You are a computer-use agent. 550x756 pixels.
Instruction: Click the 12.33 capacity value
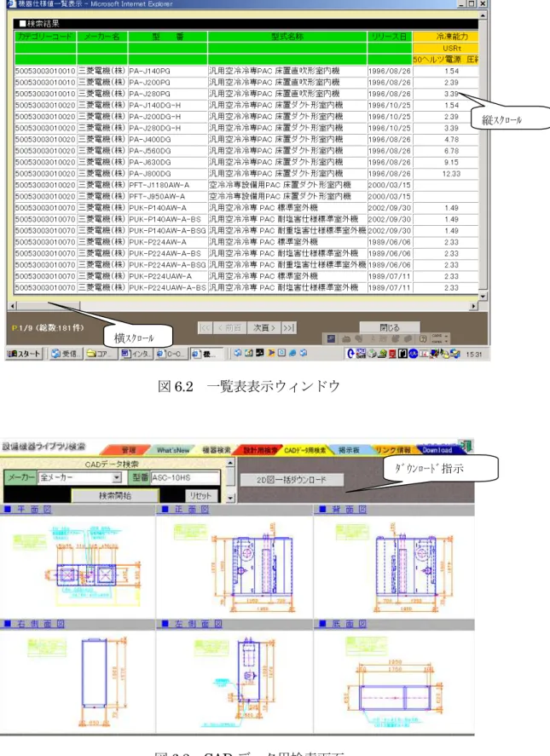tap(451, 174)
